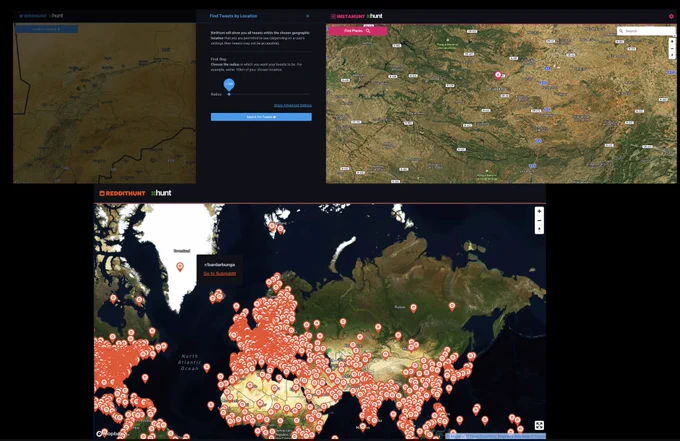Image resolution: width=680 pixels, height=441 pixels.
Task: Open InstaHunt settings gear icon
Action: [x=671, y=16]
